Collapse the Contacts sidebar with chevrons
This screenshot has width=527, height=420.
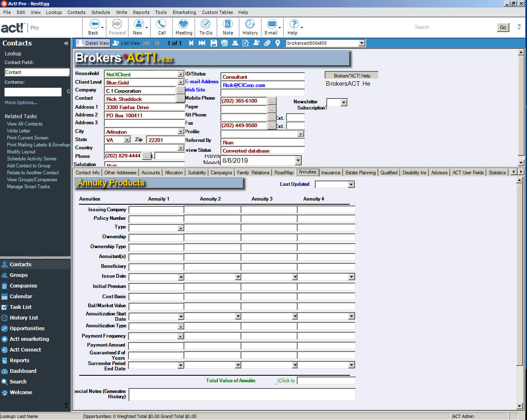pyautogui.click(x=66, y=43)
